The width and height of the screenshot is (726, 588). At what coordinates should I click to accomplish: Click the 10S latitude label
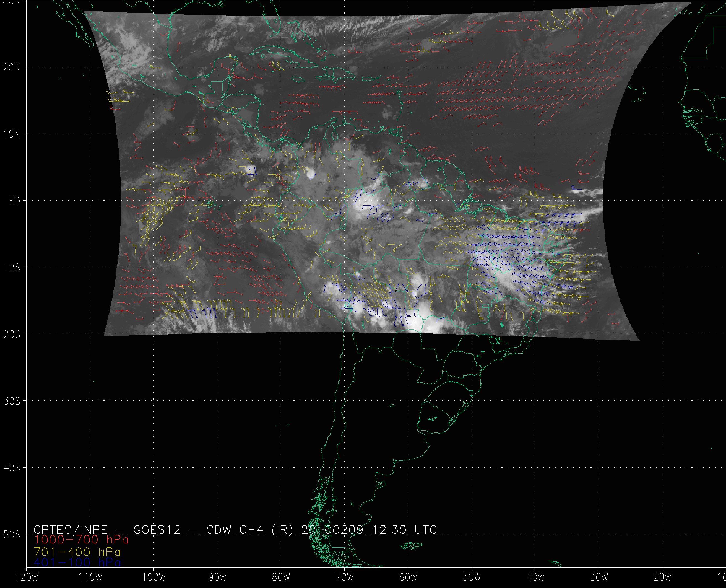point(12,268)
